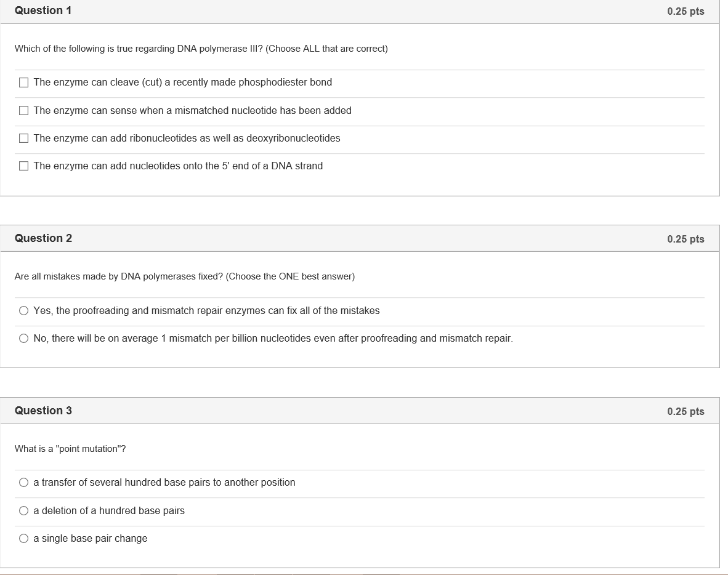
Task: Click the 'Question 2' header title
Action: click(43, 238)
